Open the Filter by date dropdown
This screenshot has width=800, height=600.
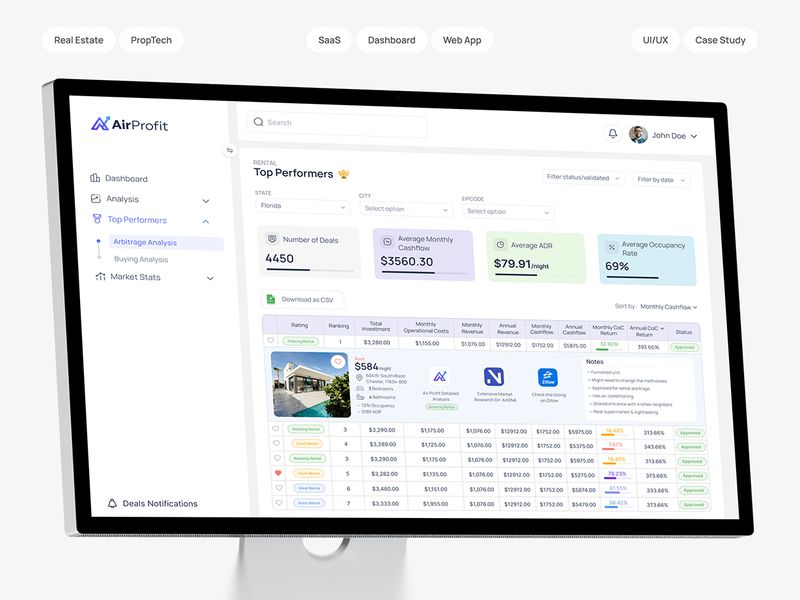click(661, 180)
